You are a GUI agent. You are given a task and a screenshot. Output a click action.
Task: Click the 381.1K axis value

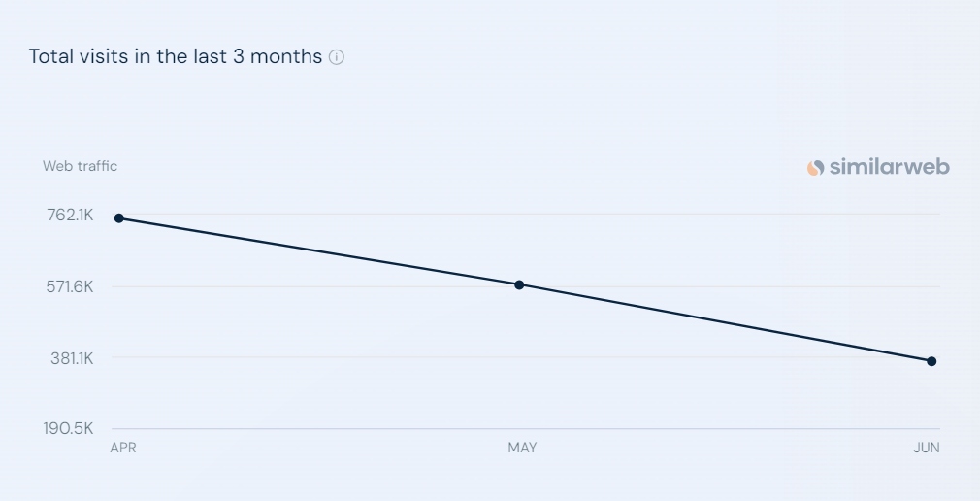(x=72, y=358)
